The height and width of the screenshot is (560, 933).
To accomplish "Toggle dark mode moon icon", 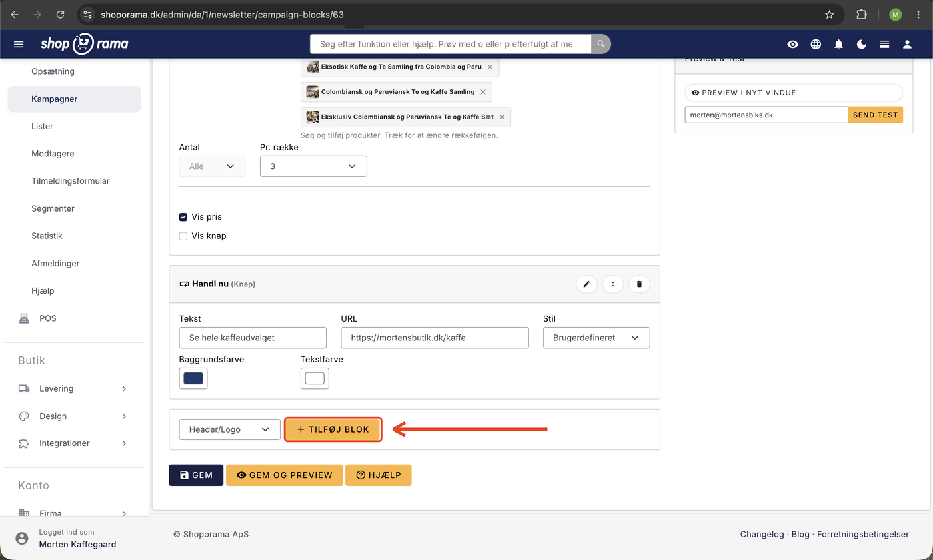I will click(862, 44).
